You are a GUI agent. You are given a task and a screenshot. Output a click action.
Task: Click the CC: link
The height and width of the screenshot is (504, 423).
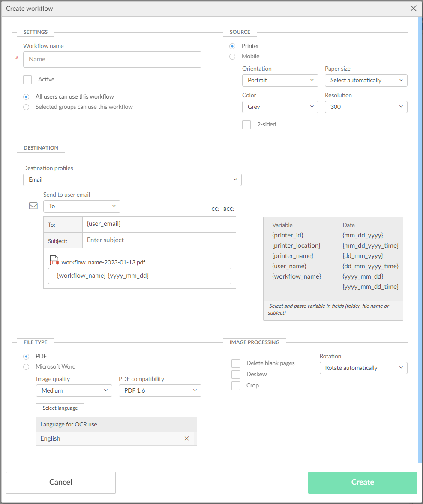point(215,210)
